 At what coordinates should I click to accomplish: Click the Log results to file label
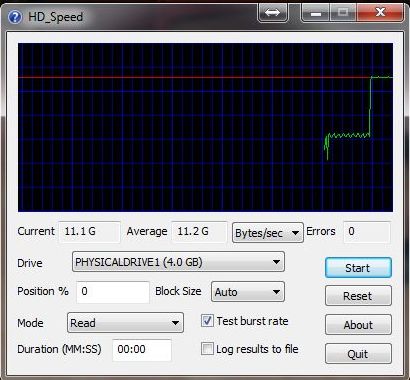pos(257,349)
